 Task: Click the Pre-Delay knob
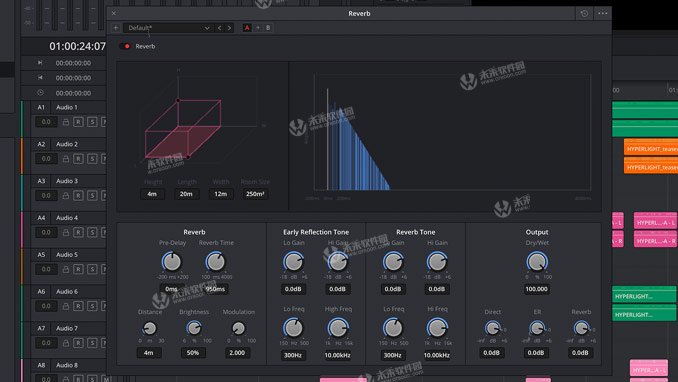click(172, 262)
